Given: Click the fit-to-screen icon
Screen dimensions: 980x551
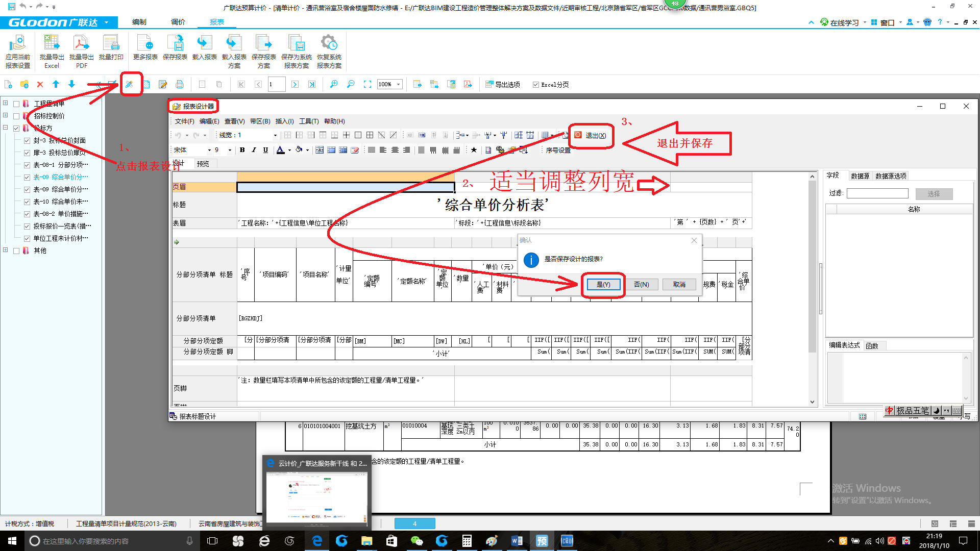Looking at the screenshot, I should pyautogui.click(x=367, y=84).
